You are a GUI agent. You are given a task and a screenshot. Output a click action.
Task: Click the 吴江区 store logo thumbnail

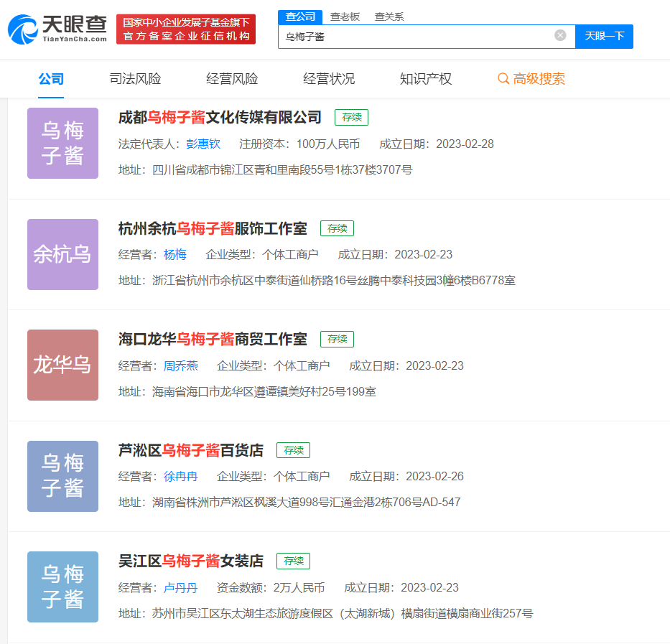point(62,587)
